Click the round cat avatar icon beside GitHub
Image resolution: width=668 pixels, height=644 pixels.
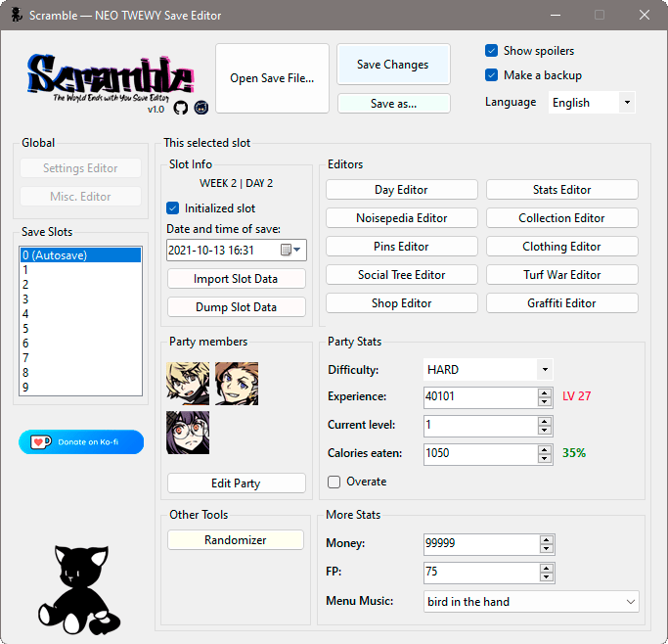[201, 108]
